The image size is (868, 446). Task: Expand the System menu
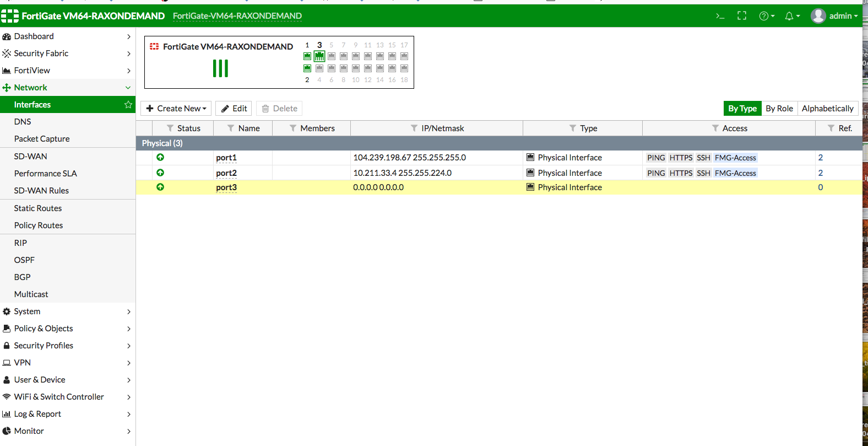129,311
